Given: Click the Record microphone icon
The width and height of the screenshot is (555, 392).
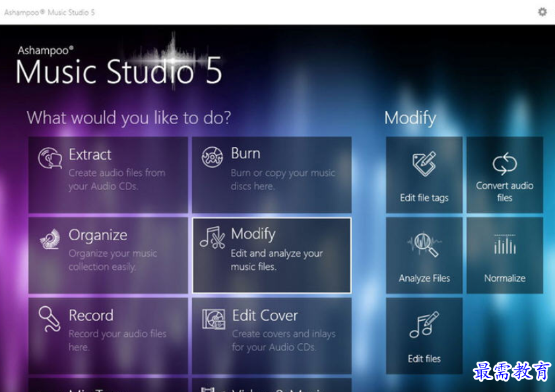Looking at the screenshot, I should pyautogui.click(x=49, y=319).
